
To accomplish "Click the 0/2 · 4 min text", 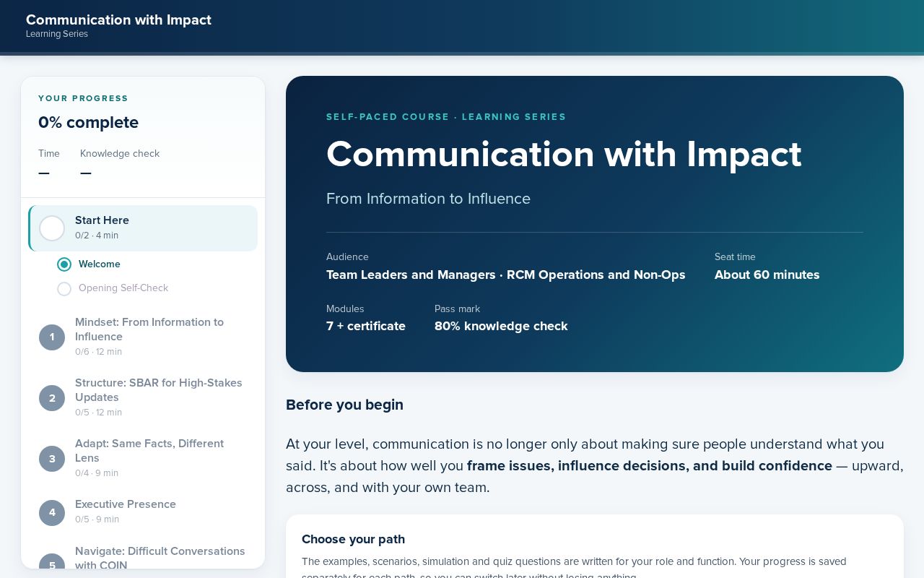I will coord(97,236).
